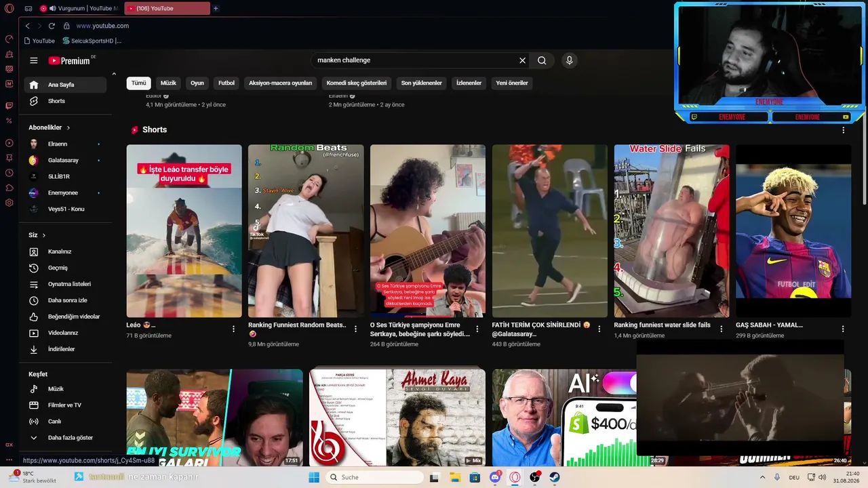Screen dimensions: 868x488
Task: Expand the Abonelikler section arrow
Action: [68, 127]
